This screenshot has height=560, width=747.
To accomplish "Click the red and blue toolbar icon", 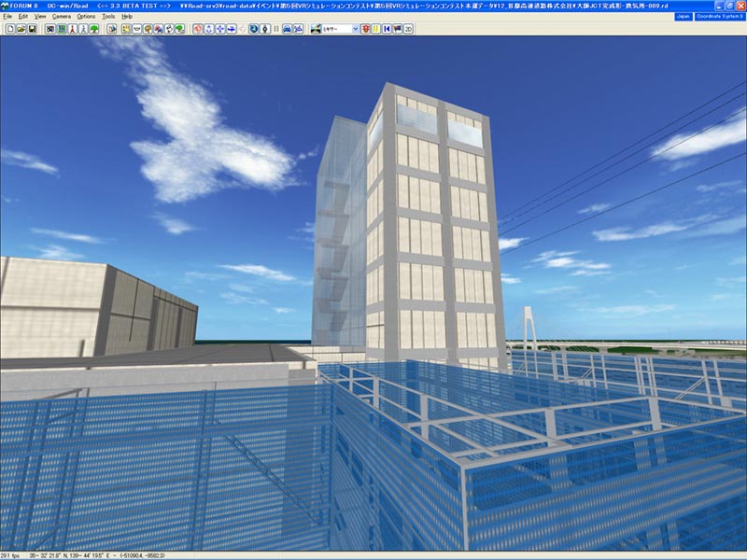I will pyautogui.click(x=158, y=29).
